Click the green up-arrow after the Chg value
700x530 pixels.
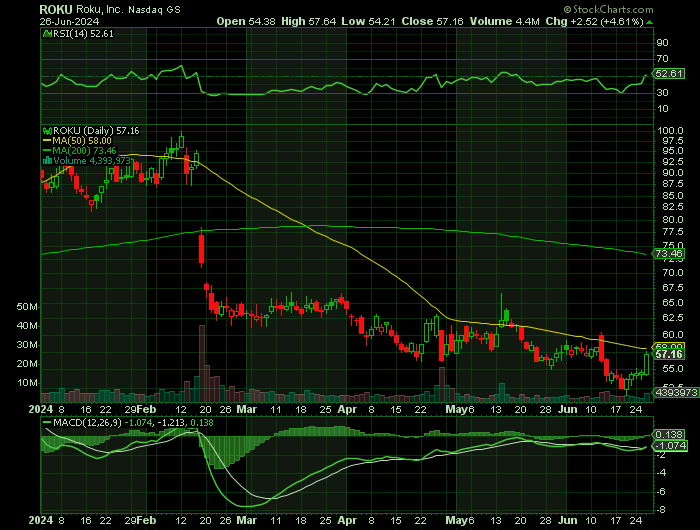[650, 22]
